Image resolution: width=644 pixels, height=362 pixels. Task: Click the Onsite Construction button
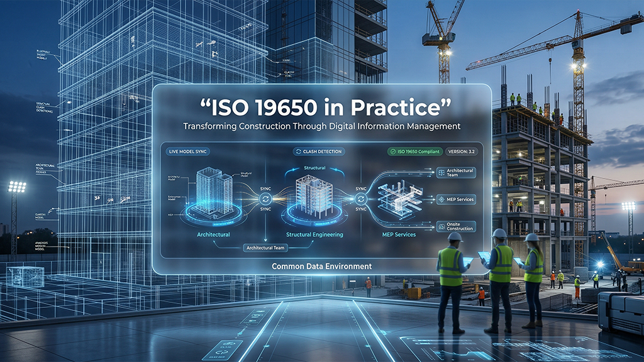coord(457,226)
